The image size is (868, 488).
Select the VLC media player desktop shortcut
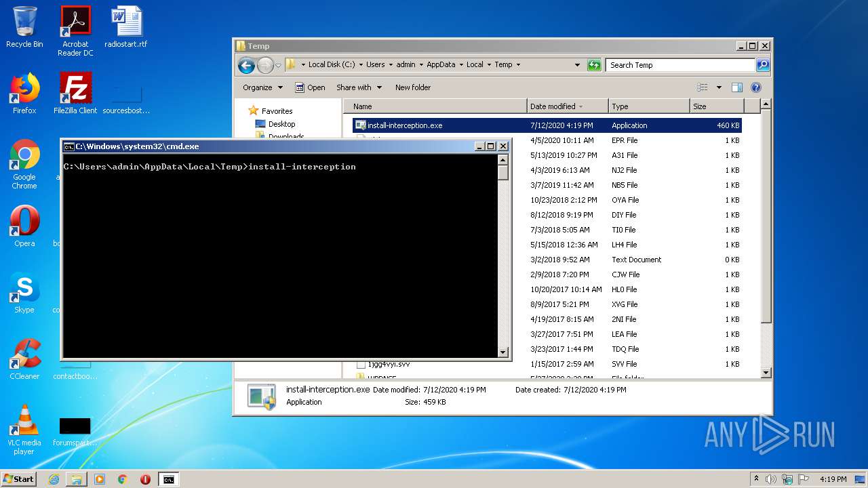24,430
